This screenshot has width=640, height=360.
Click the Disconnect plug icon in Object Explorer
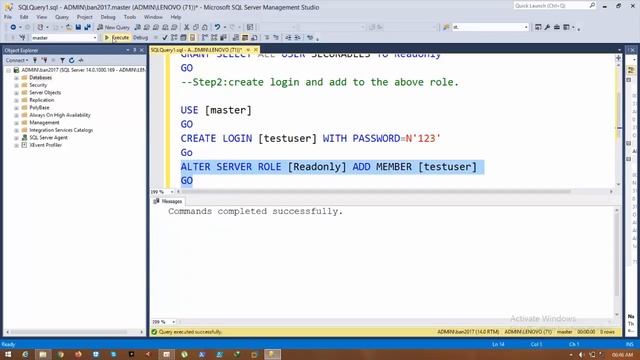pyautogui.click(x=44, y=60)
